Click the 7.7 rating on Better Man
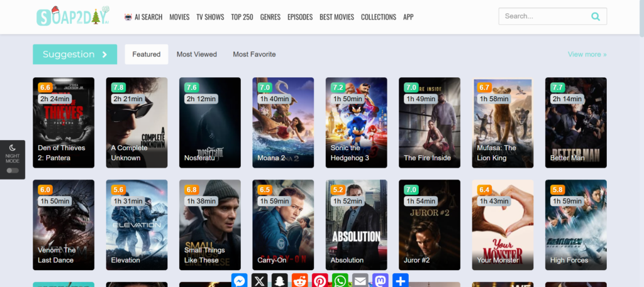The image size is (644, 287). point(557,87)
